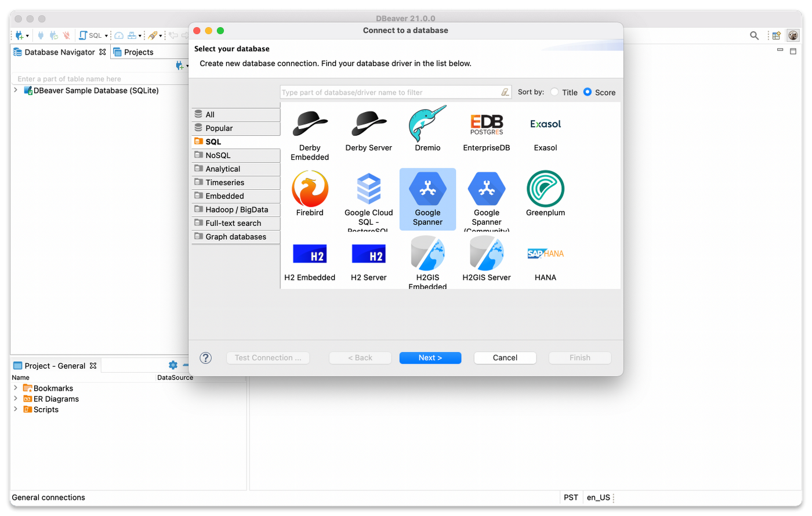Choose the H2GIS Embedded driver
Image resolution: width=812 pixels, height=516 pixels.
(x=427, y=262)
